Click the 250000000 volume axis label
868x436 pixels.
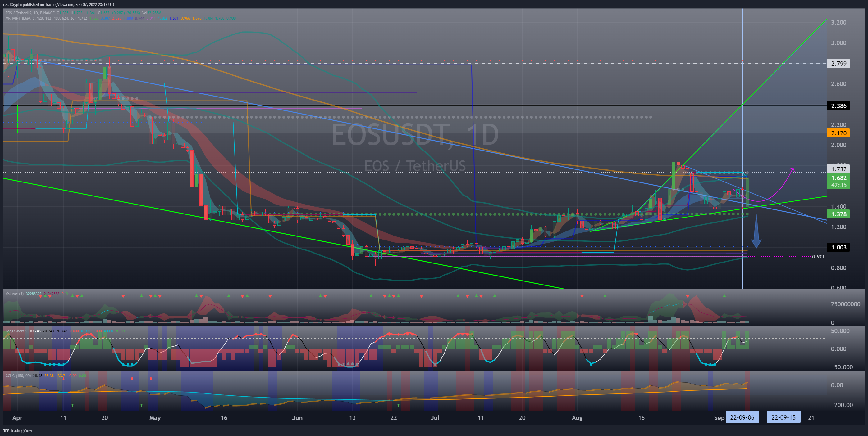click(845, 304)
